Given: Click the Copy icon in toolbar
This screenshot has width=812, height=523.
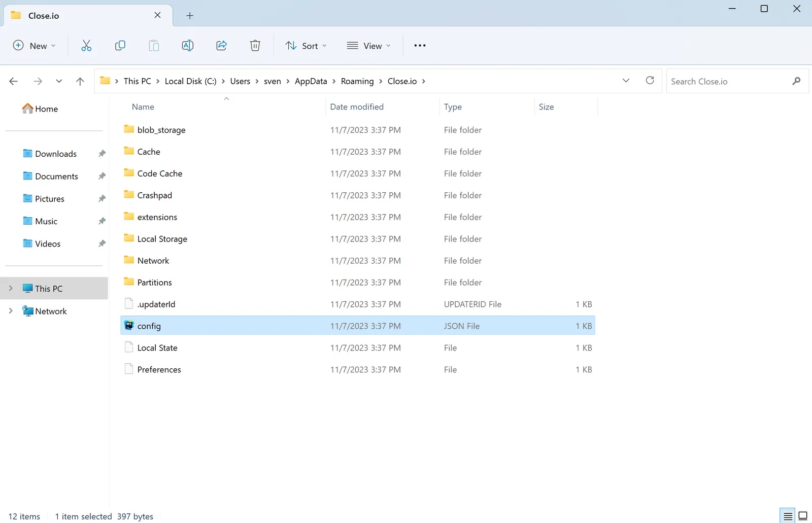Looking at the screenshot, I should pos(120,46).
